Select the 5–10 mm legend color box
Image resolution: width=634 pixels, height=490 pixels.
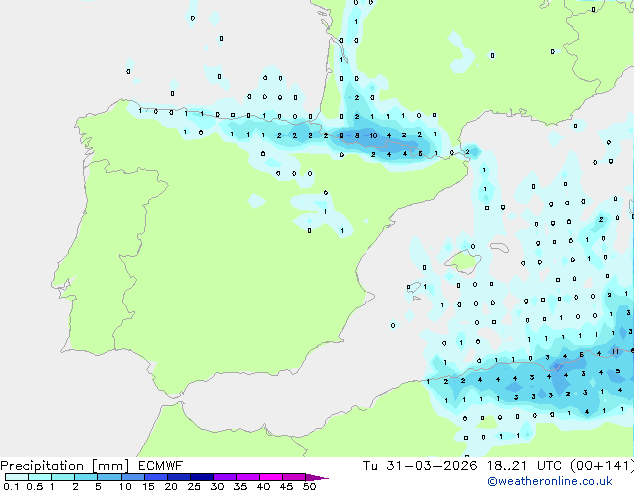click(109, 477)
